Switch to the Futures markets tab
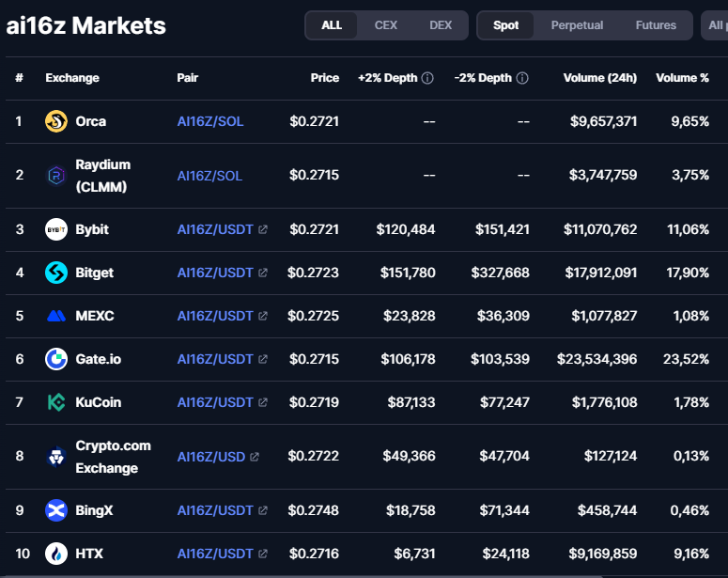This screenshot has height=578, width=728. pos(656,25)
